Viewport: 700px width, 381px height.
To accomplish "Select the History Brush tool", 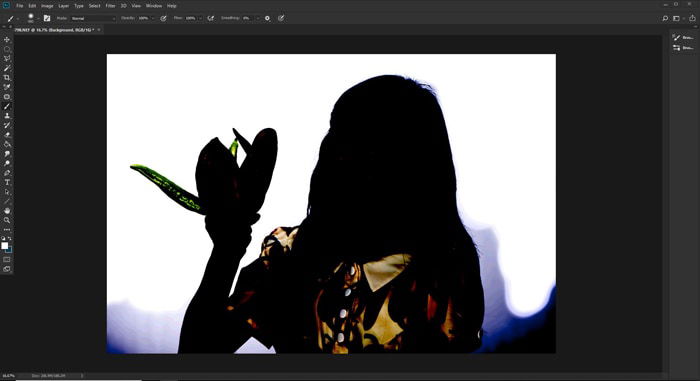I will point(7,125).
